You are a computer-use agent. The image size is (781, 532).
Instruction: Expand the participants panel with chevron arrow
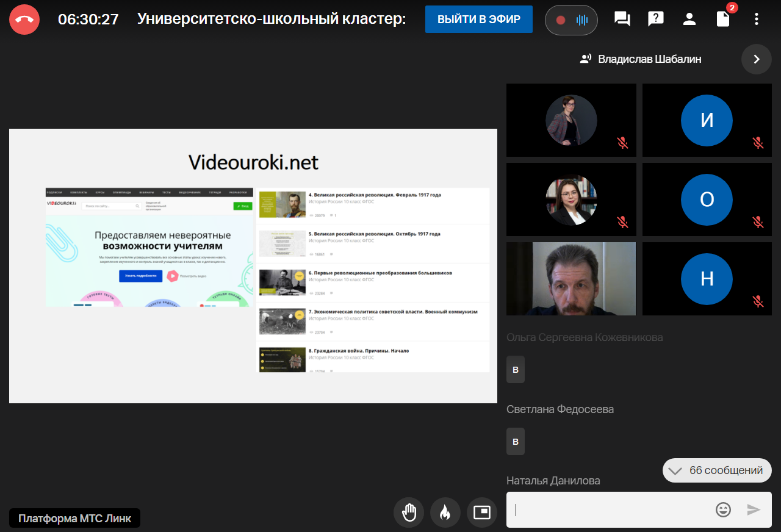(757, 59)
